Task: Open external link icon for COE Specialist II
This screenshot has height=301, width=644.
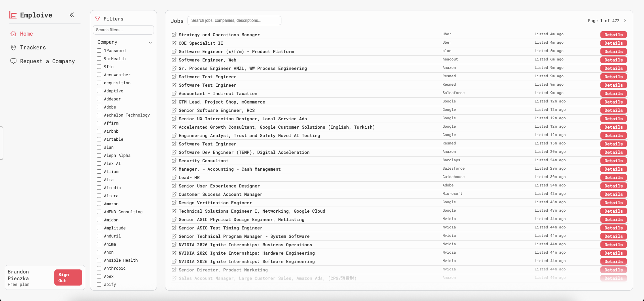Action: (x=174, y=43)
